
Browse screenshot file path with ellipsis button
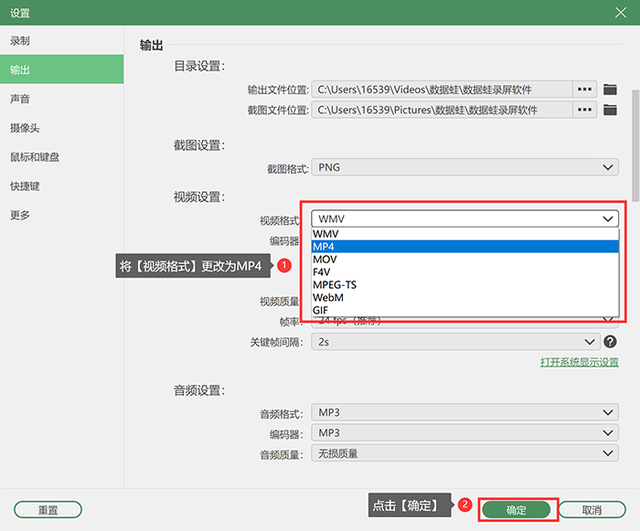(x=584, y=110)
